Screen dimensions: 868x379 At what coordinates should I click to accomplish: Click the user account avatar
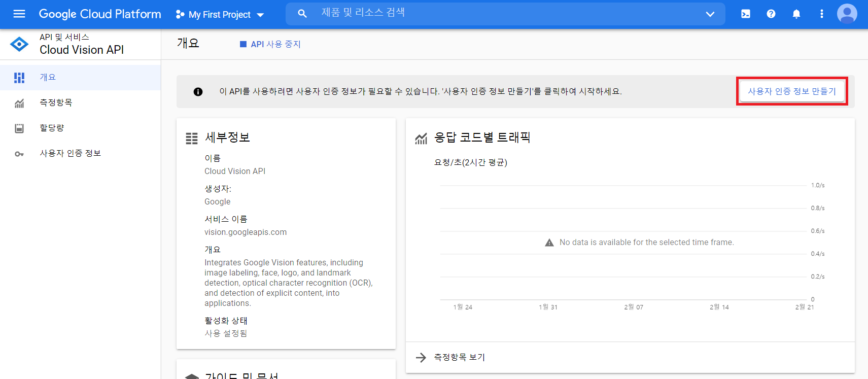coord(847,14)
